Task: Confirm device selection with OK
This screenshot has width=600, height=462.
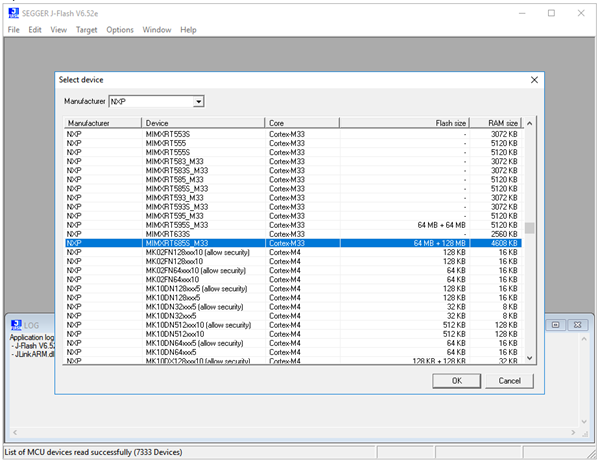Action: [457, 381]
